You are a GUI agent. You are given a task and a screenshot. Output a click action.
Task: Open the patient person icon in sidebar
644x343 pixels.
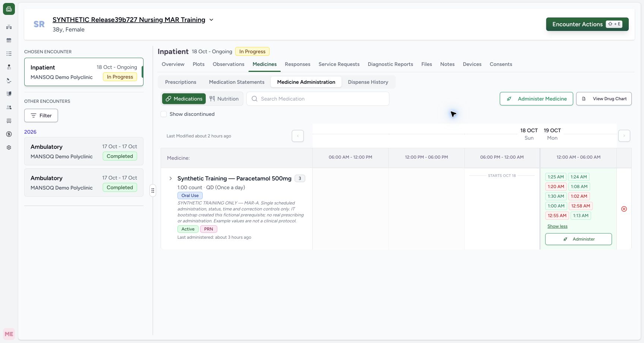[9, 67]
